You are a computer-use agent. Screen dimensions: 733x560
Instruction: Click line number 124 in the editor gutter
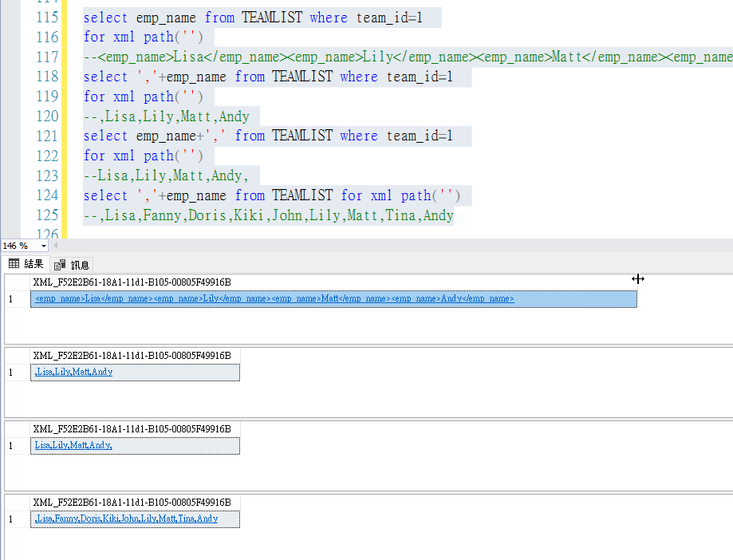(x=48, y=195)
